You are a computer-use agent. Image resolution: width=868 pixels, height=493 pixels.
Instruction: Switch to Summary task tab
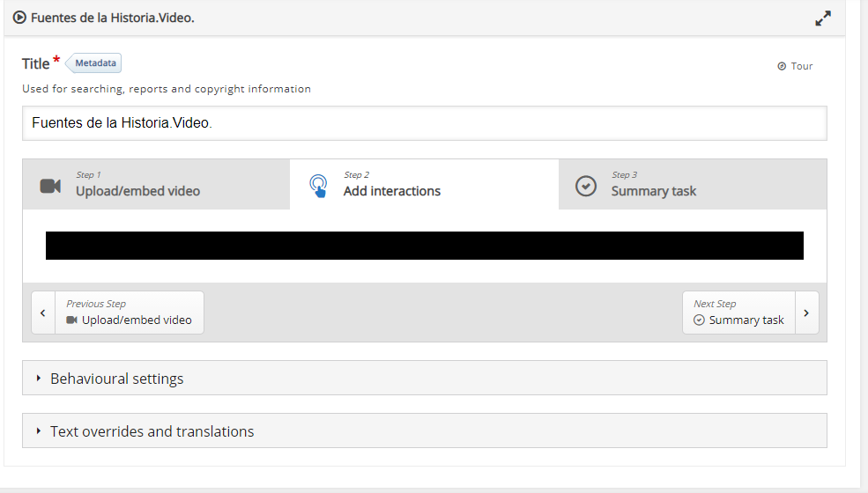[693, 184]
